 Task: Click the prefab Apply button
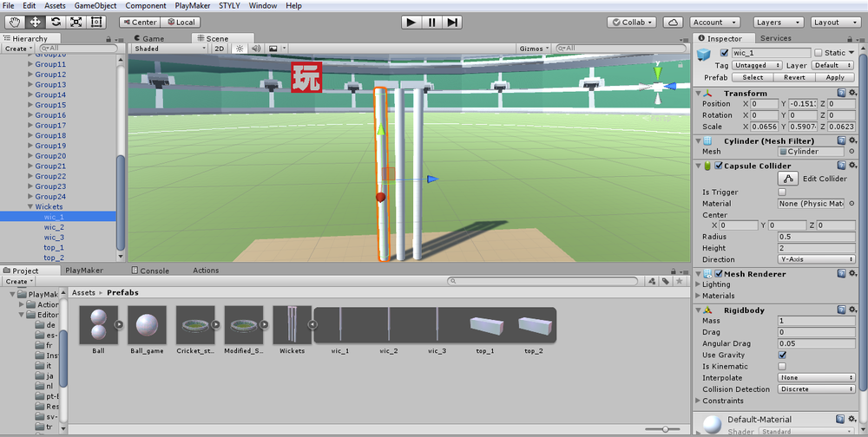pos(835,77)
